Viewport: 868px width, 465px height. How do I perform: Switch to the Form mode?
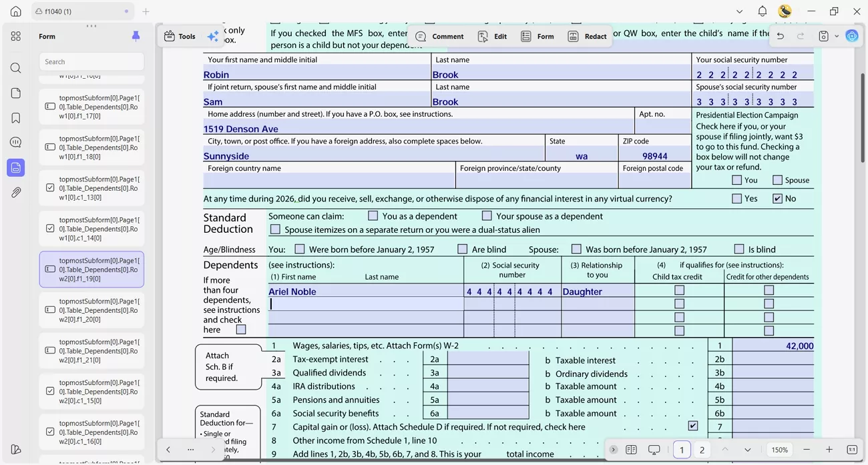(537, 37)
